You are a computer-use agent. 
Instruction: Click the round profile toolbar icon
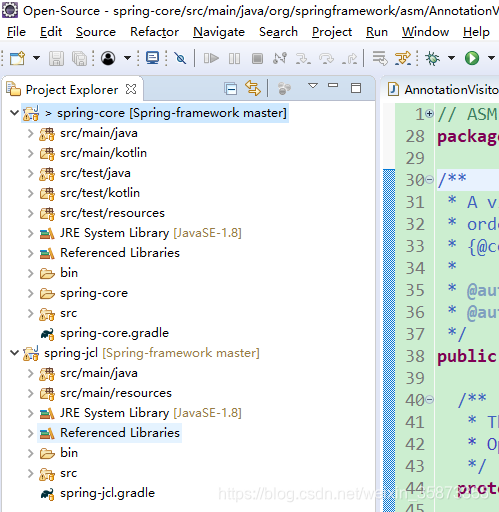108,58
